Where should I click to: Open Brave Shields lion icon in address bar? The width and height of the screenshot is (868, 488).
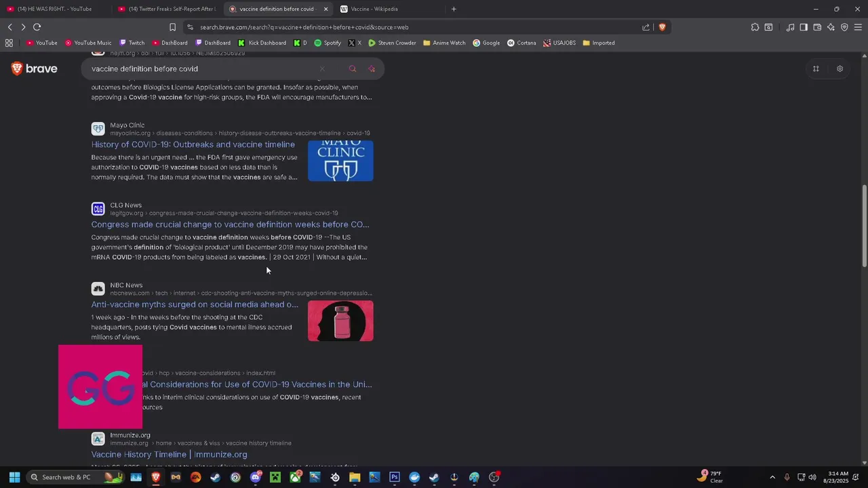[x=662, y=27]
